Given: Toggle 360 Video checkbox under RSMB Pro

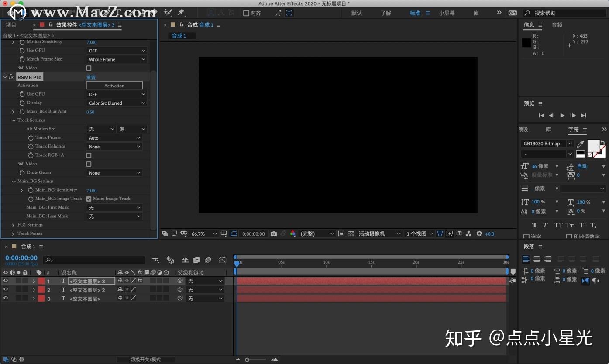Looking at the screenshot, I should point(89,164).
